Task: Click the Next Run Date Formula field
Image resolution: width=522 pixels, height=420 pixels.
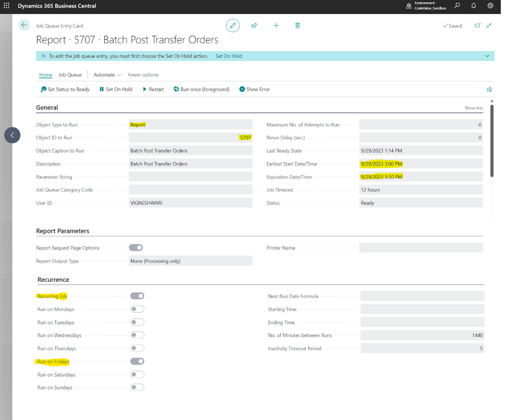Action: click(x=422, y=296)
